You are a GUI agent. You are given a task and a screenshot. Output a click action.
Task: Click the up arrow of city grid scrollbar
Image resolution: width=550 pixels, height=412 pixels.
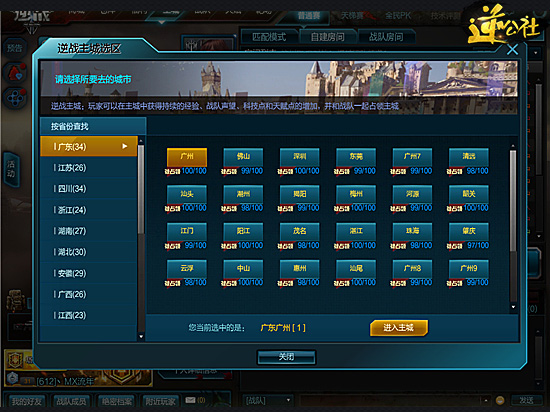pyautogui.click(x=513, y=146)
